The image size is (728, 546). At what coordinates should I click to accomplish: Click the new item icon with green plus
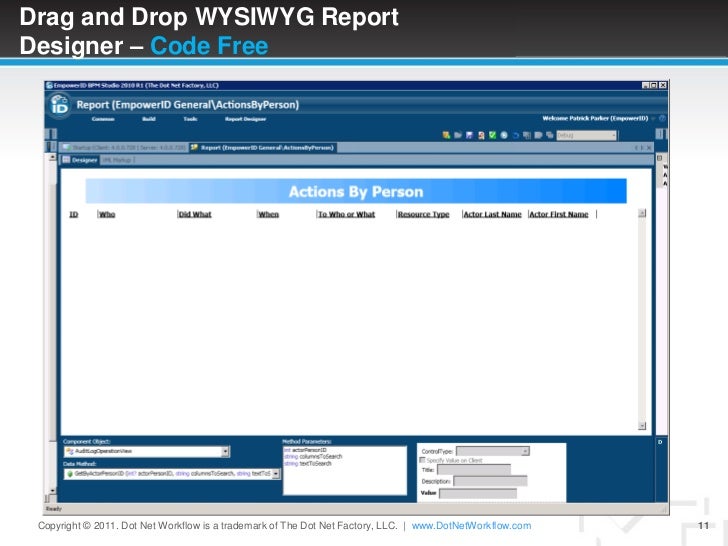click(446, 135)
